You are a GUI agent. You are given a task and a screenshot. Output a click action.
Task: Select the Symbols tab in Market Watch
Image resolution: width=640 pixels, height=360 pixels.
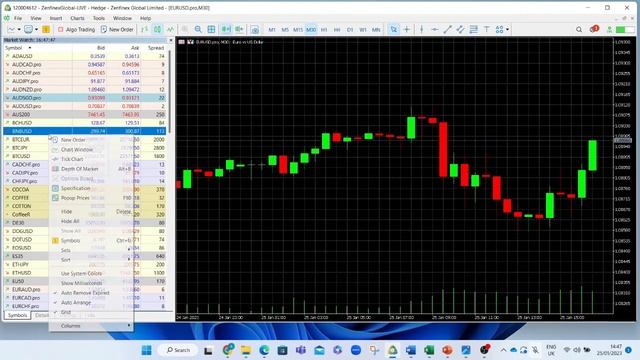coord(18,315)
